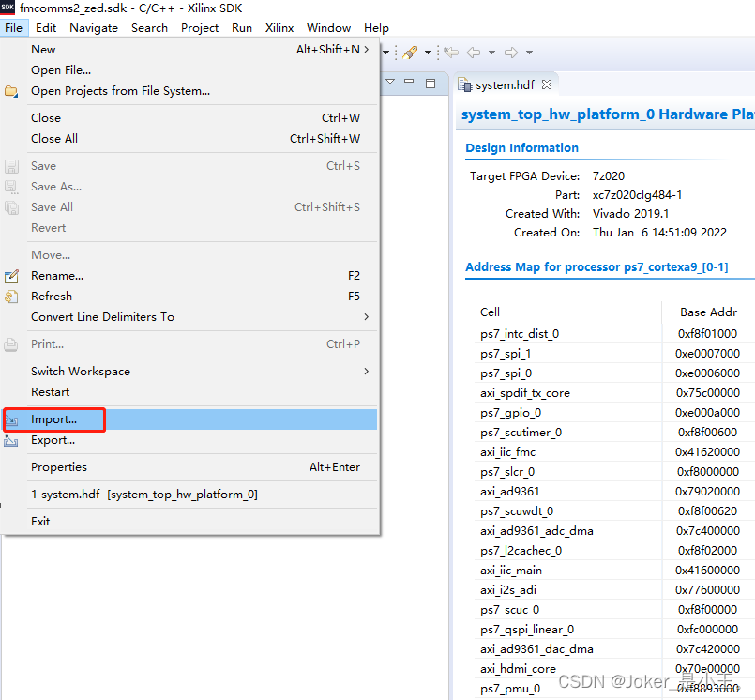
Task: Click the Design Information section heading
Action: (x=522, y=148)
